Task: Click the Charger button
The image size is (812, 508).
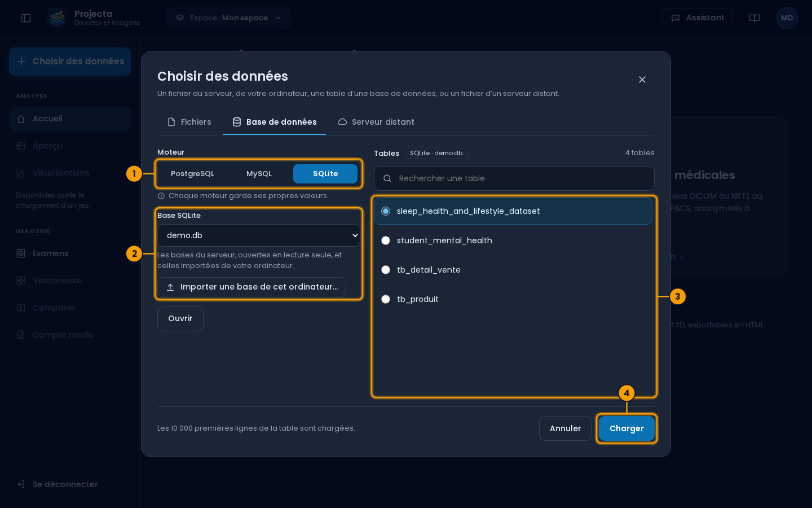Action: click(x=626, y=428)
